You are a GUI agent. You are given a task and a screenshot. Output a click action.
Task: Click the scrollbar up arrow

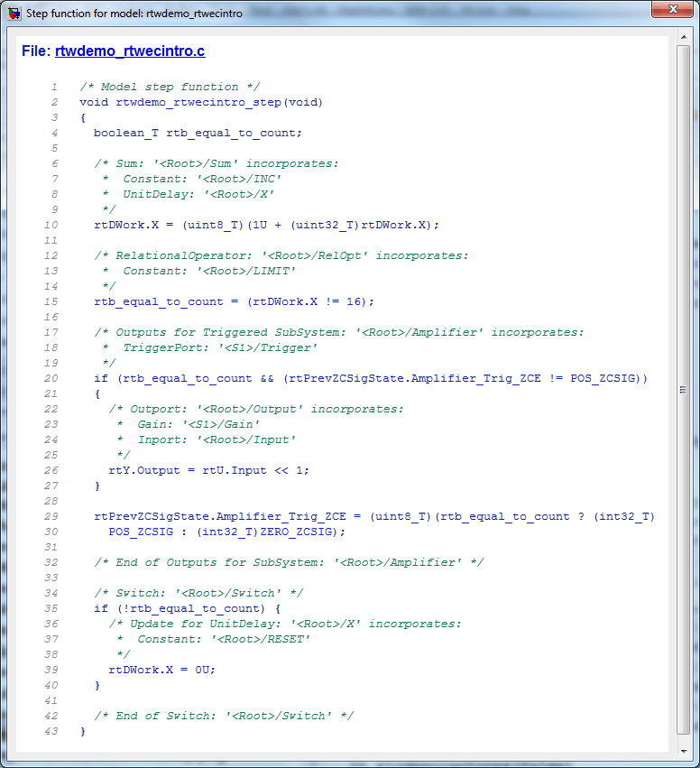tap(684, 37)
